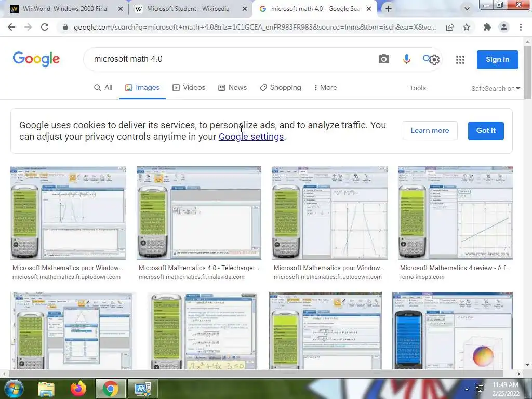This screenshot has width=532, height=399.
Task: Click the Chrome taskbar icon
Action: [x=110, y=389]
